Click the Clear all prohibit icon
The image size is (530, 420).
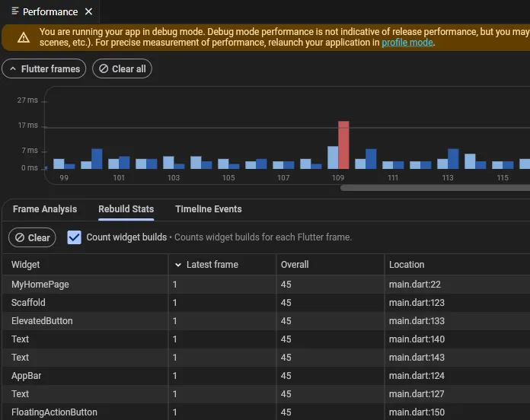[x=104, y=69]
